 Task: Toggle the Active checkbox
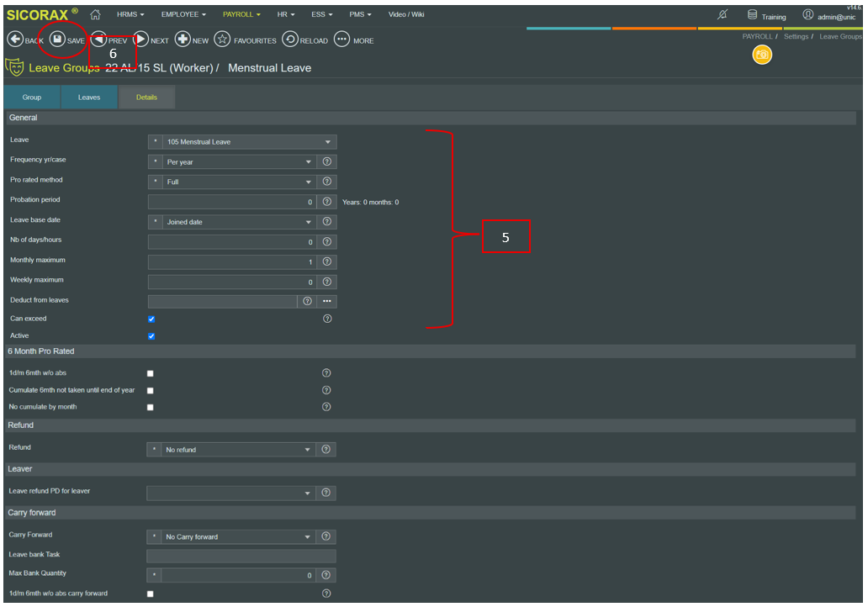(x=151, y=336)
